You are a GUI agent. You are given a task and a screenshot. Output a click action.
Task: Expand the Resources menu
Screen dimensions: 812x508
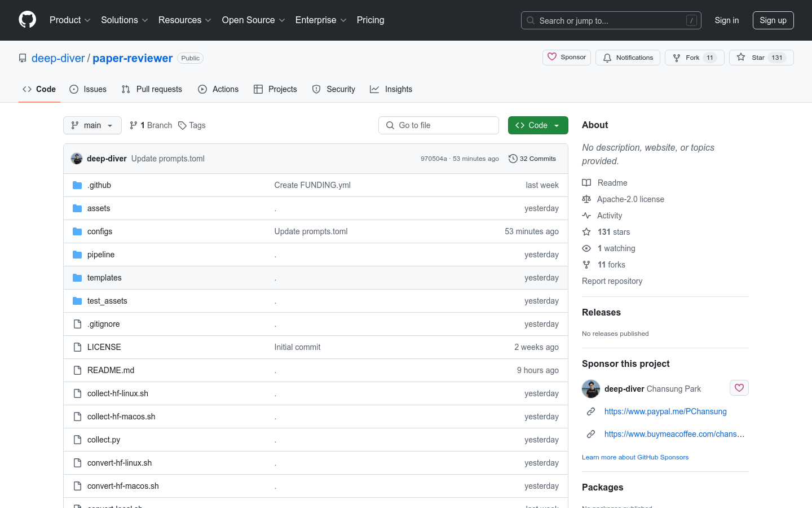(x=185, y=20)
